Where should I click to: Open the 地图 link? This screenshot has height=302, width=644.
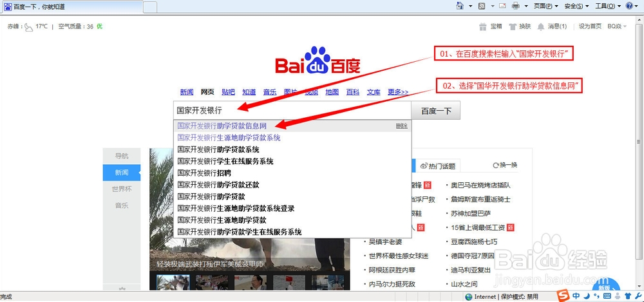[x=332, y=92]
